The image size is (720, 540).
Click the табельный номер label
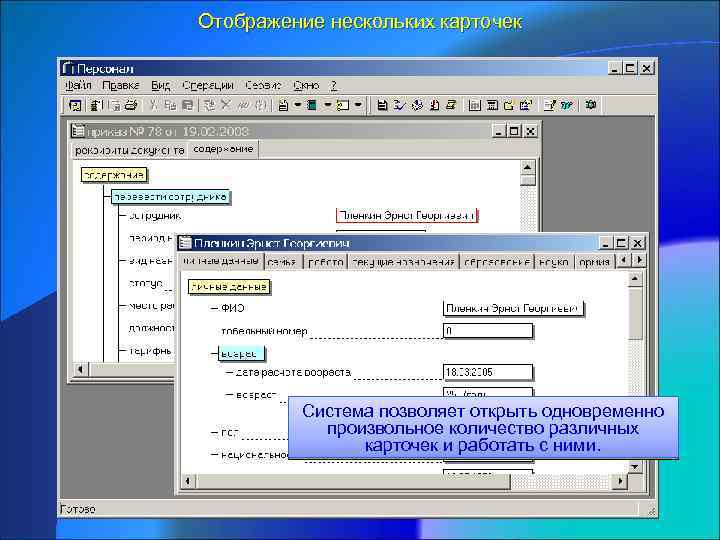264,331
